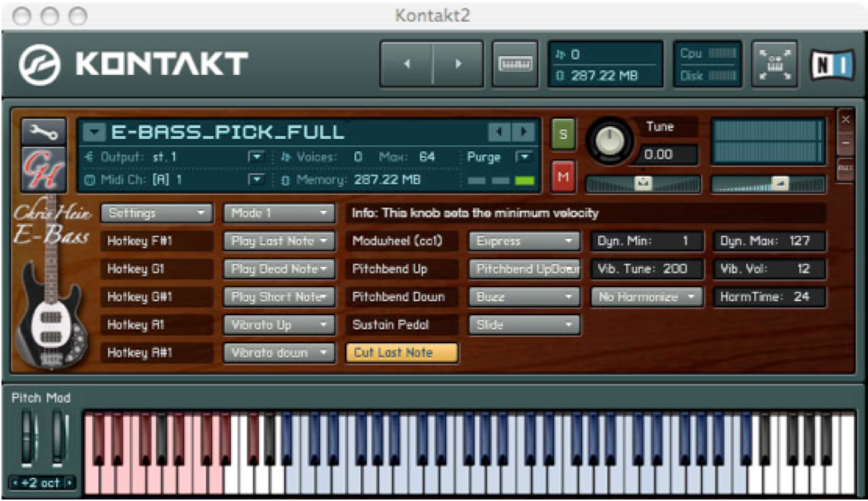The height and width of the screenshot is (501, 868).
Task: Click the next instrument right arrow in header
Action: coord(458,64)
